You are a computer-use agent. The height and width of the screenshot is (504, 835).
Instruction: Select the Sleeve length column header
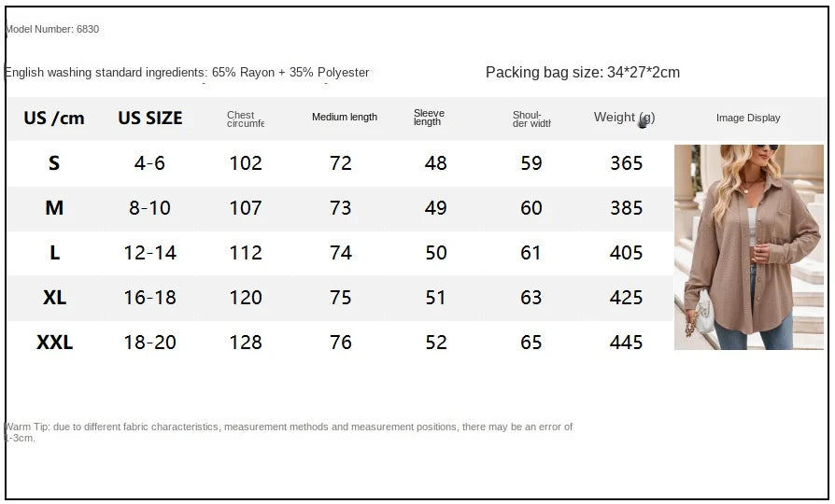429,118
